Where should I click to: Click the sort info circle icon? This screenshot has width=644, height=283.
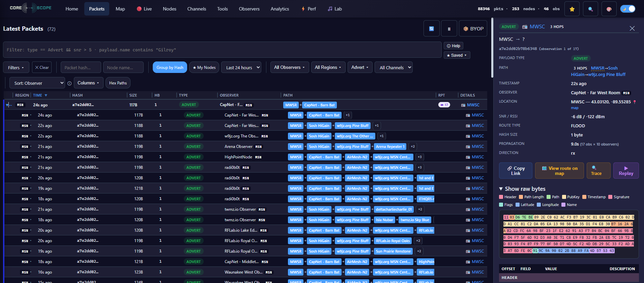point(69,83)
